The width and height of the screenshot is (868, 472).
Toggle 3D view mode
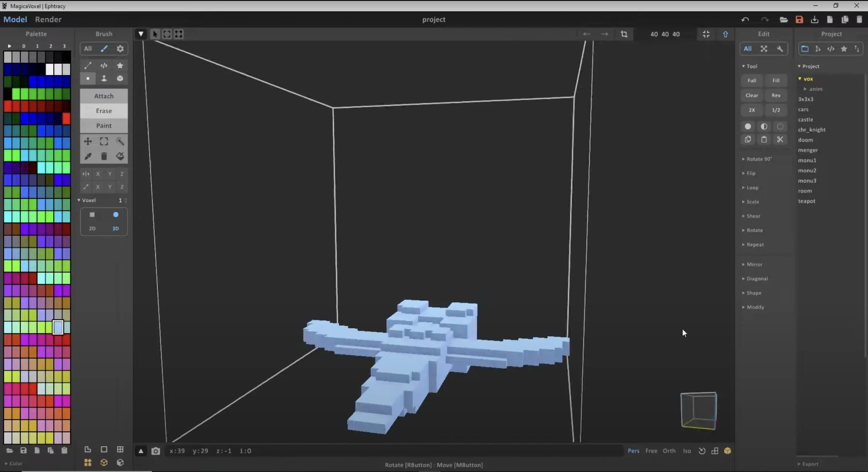[115, 228]
